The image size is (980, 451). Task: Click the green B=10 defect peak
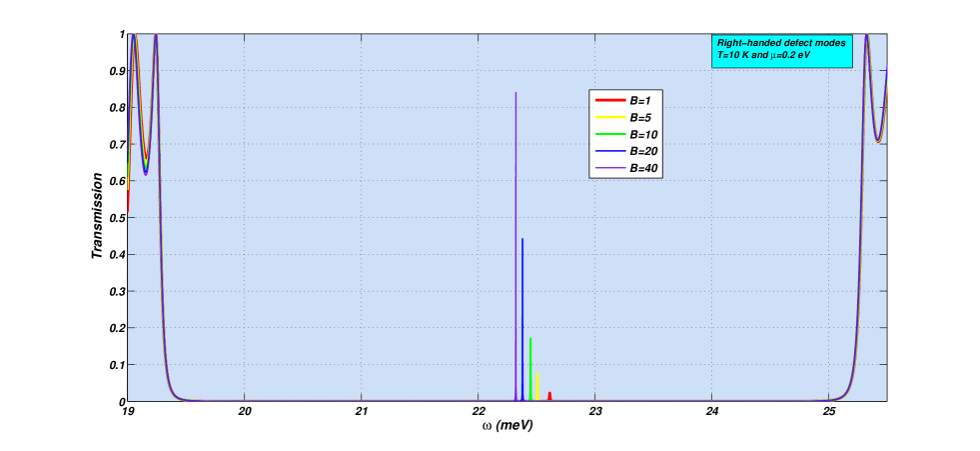pyautogui.click(x=530, y=369)
